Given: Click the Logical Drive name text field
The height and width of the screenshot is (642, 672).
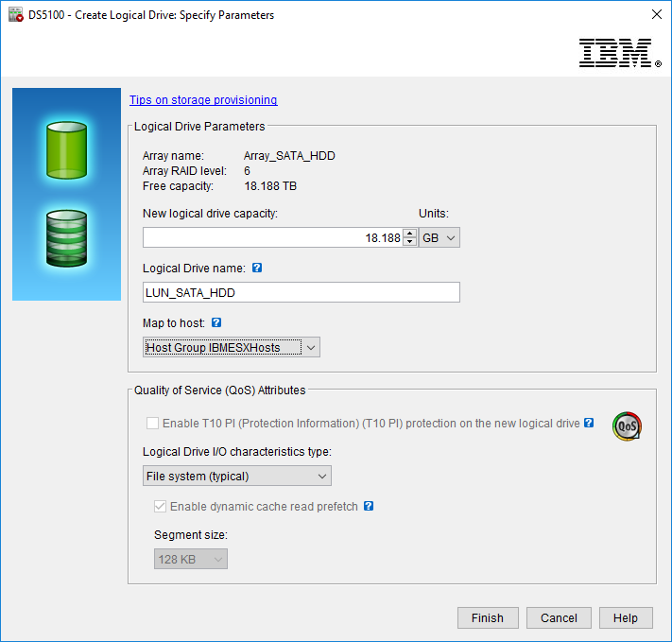Looking at the screenshot, I should [x=301, y=293].
